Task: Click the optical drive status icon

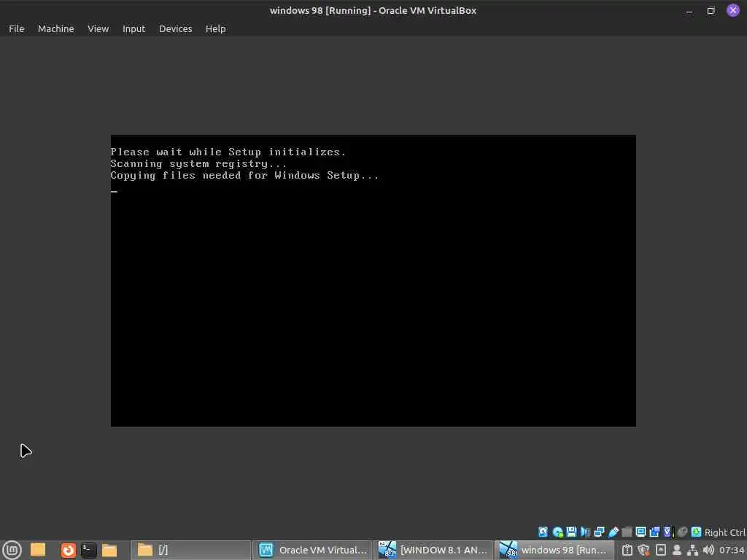Action: [557, 532]
